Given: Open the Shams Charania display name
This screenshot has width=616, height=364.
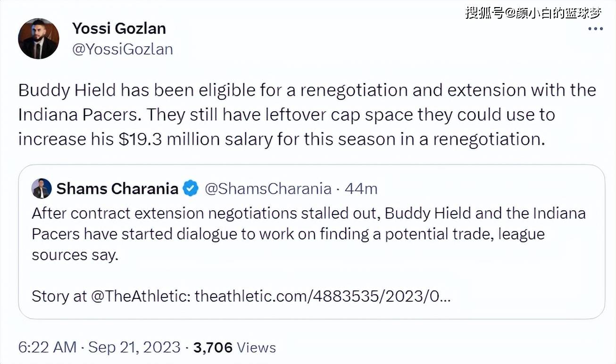Looking at the screenshot, I should [x=117, y=189].
